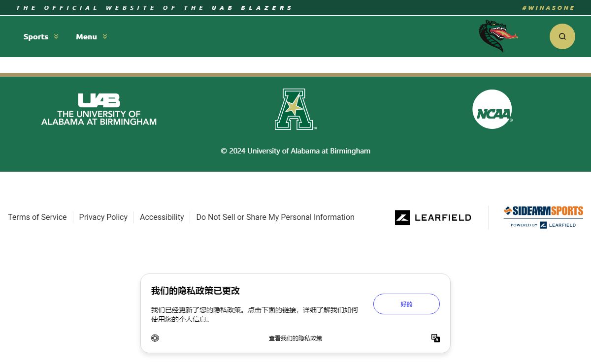The height and width of the screenshot is (364, 591).
Task: Open the Privacy Policy footer link
Action: point(103,217)
